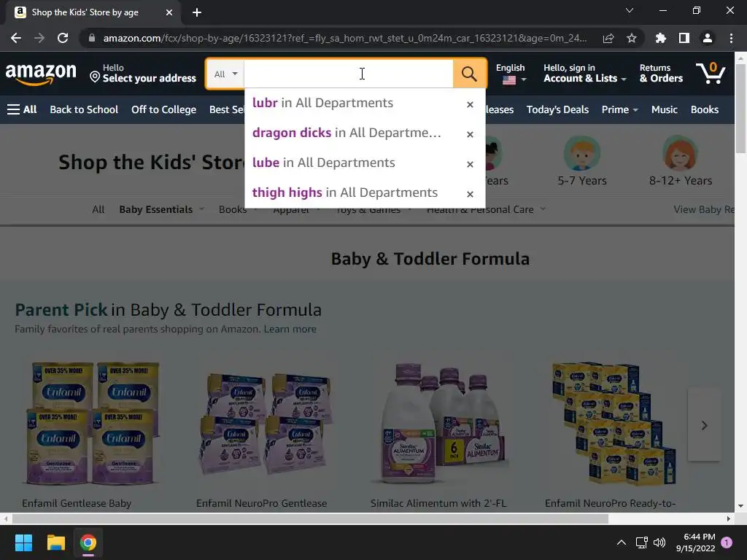The image size is (747, 560).
Task: Reload the page
Action: tap(63, 38)
